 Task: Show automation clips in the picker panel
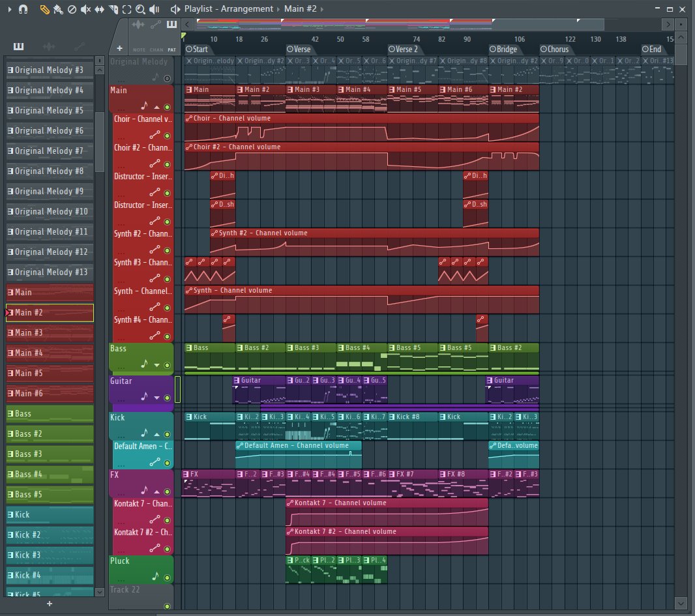coord(80,46)
